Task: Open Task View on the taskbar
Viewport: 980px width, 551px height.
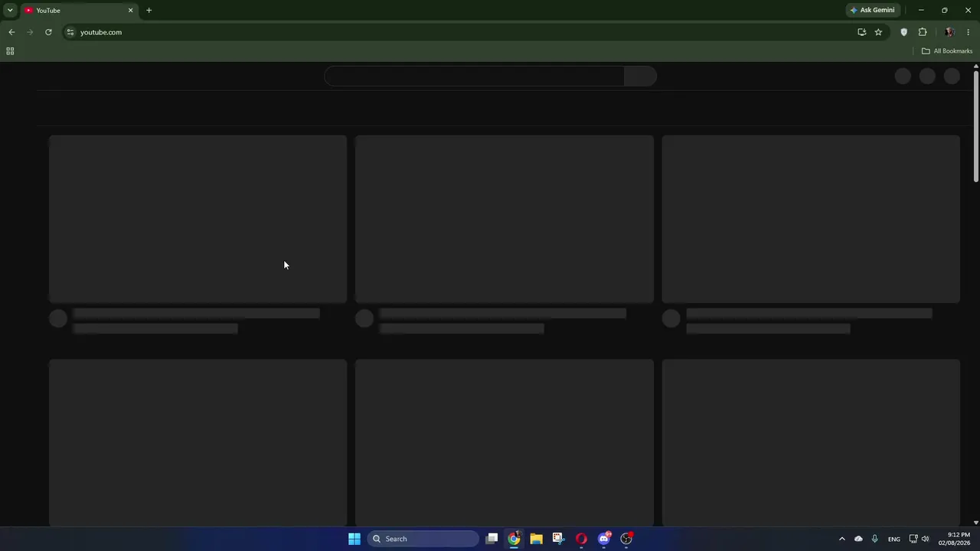Action: pyautogui.click(x=492, y=539)
